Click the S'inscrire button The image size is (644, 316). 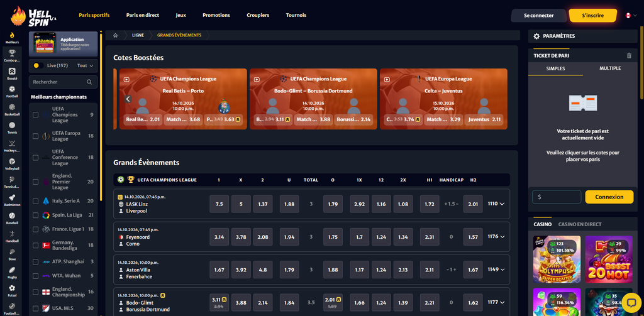[x=592, y=16]
